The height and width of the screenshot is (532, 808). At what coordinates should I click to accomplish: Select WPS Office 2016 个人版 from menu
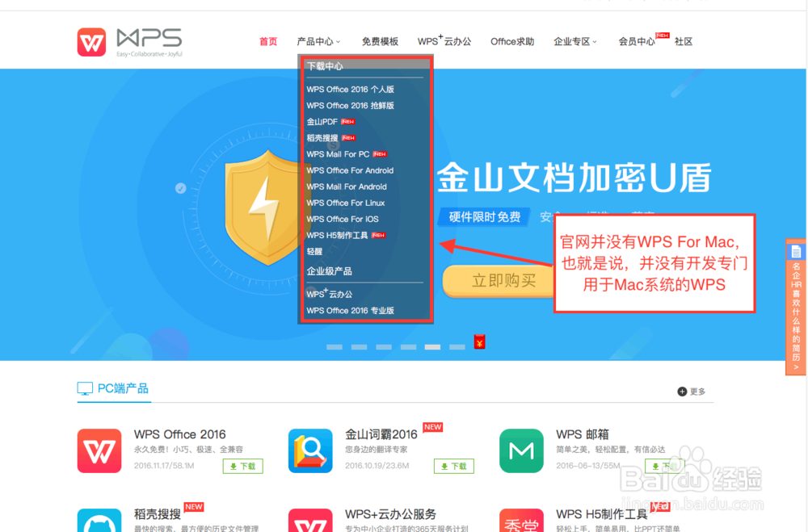(x=351, y=89)
